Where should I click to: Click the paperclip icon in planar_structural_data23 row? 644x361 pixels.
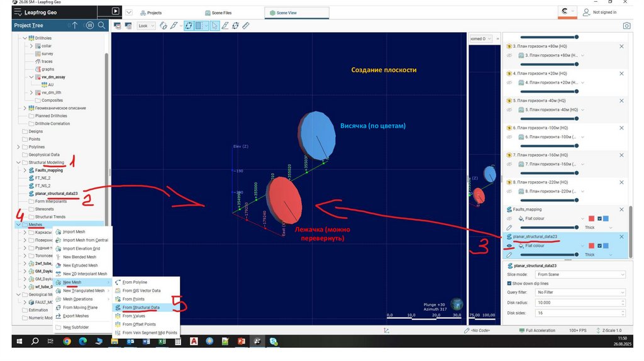pos(509,255)
